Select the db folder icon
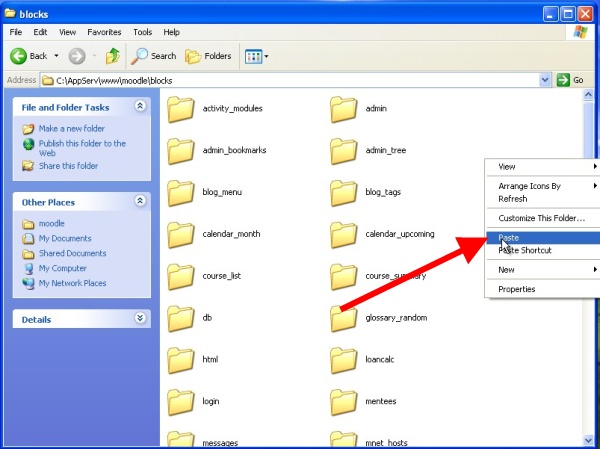The height and width of the screenshot is (449, 600). [x=181, y=318]
